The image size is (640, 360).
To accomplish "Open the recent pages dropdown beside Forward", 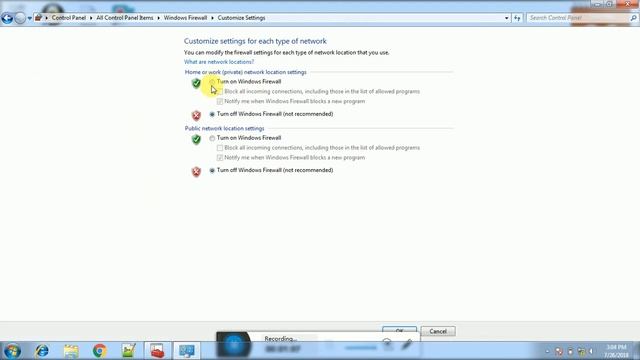I will tap(30, 18).
